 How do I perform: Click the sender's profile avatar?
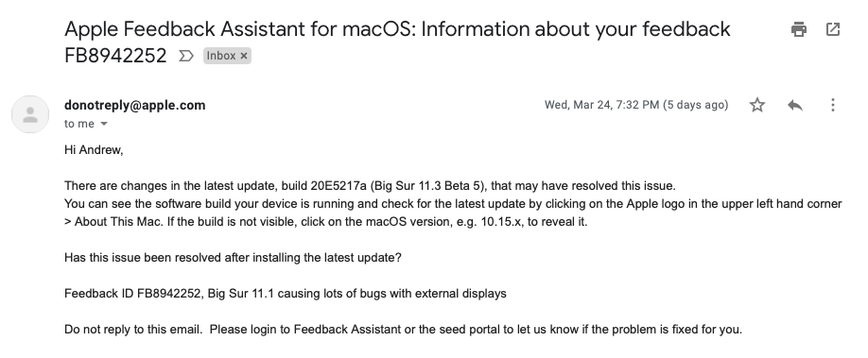click(x=30, y=114)
